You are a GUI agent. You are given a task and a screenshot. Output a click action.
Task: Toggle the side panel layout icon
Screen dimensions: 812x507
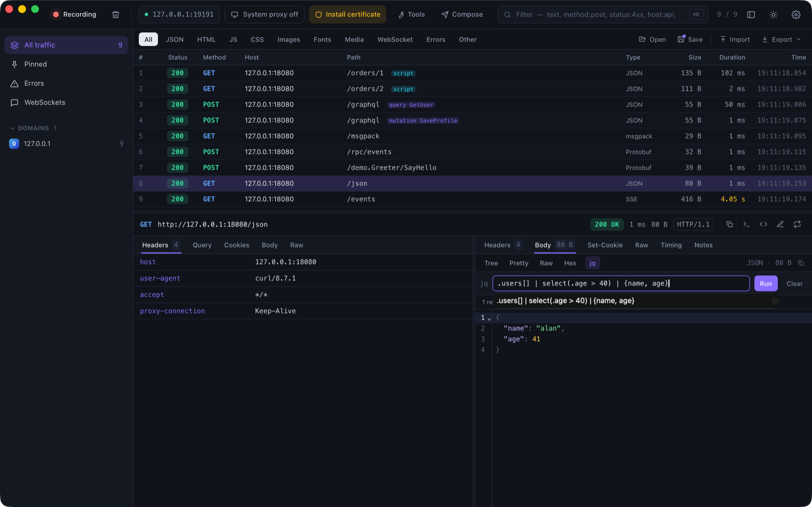(x=751, y=14)
